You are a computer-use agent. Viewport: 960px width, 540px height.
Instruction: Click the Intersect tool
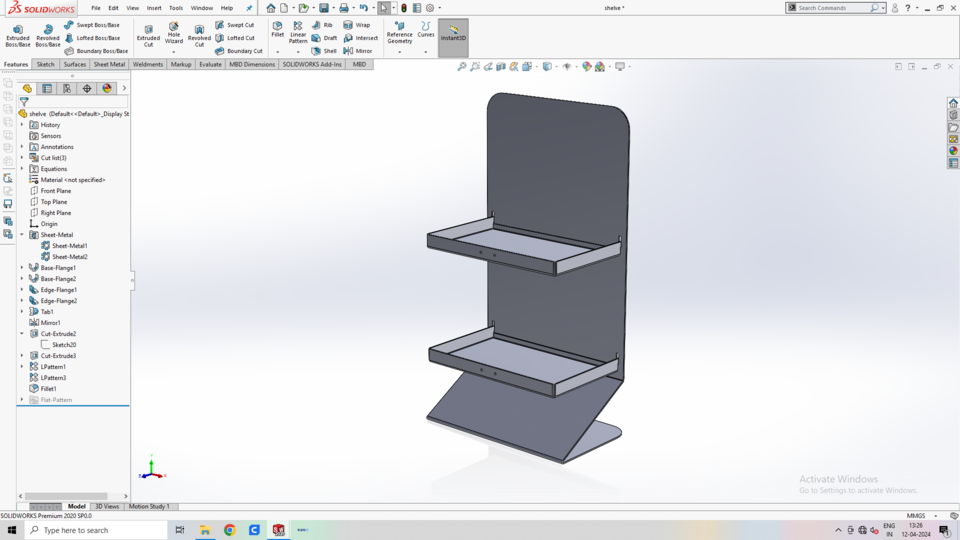click(x=360, y=38)
